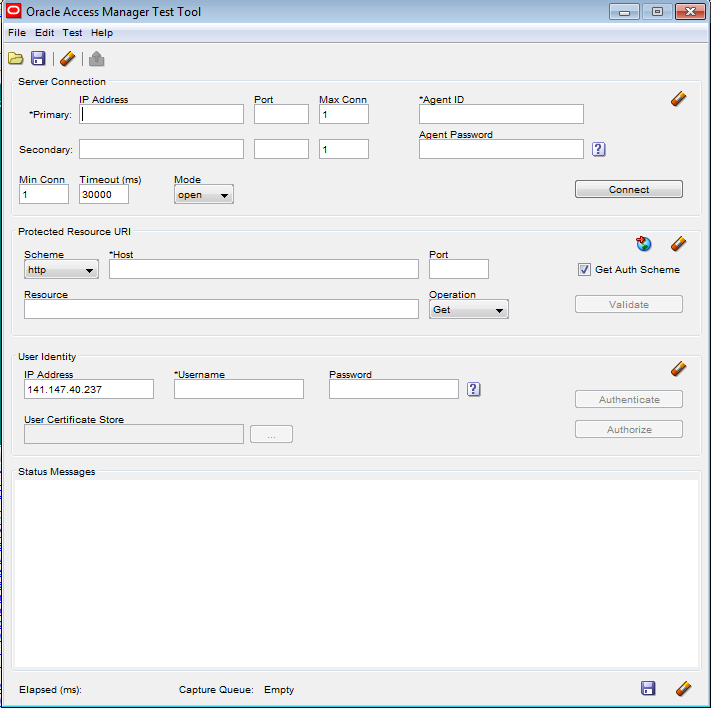The image size is (711, 708).
Task: Click the Oracle logo in title bar
Action: tap(14, 11)
